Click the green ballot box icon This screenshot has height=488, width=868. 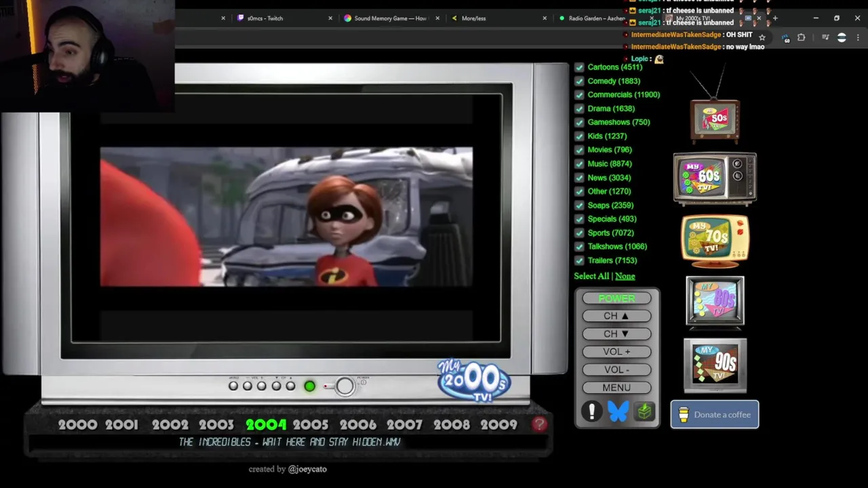click(644, 411)
